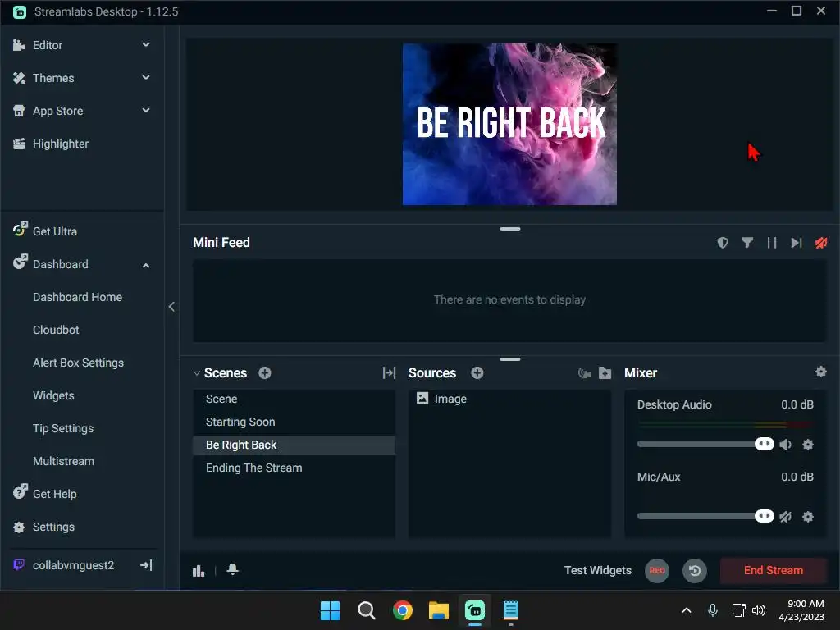Expand the App Store menu chevron
840x630 pixels.
click(x=146, y=111)
